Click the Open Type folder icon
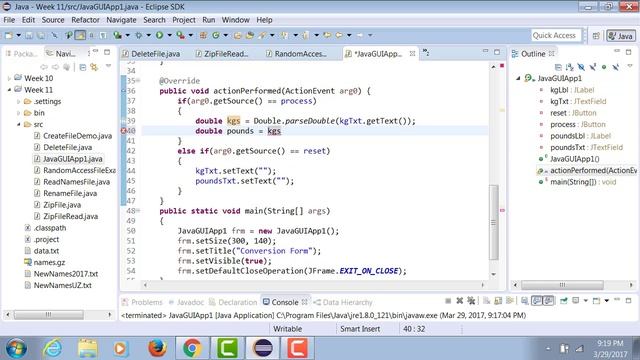The image size is (640, 360). pyautogui.click(x=238, y=36)
